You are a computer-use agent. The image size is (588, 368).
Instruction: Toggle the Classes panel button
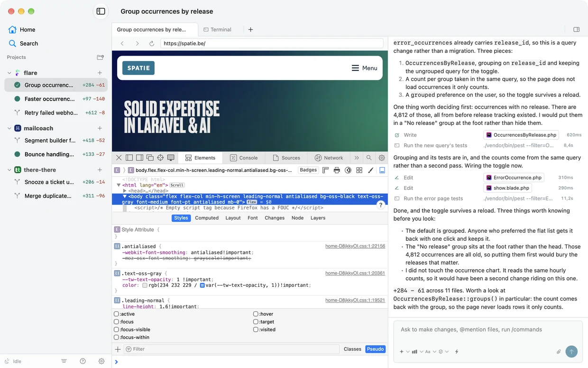pyautogui.click(x=352, y=349)
